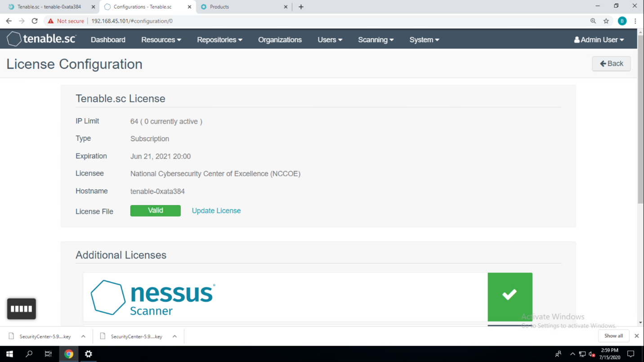Expand the Users dropdown menu
The height and width of the screenshot is (362, 644).
pyautogui.click(x=330, y=40)
